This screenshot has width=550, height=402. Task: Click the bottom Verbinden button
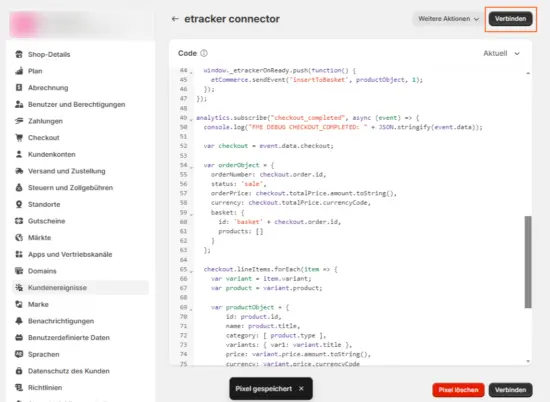510,390
